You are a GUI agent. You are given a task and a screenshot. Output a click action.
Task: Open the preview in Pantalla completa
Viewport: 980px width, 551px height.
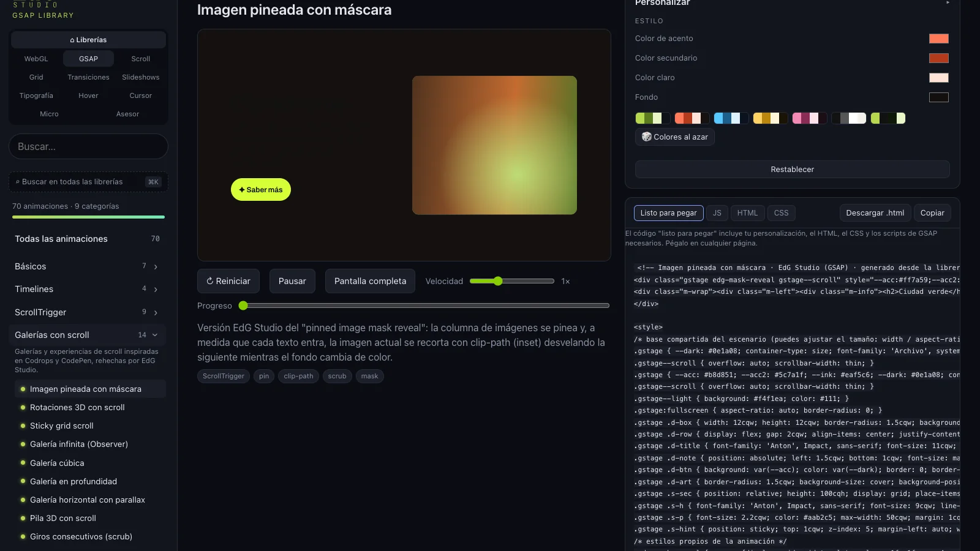[x=370, y=281]
